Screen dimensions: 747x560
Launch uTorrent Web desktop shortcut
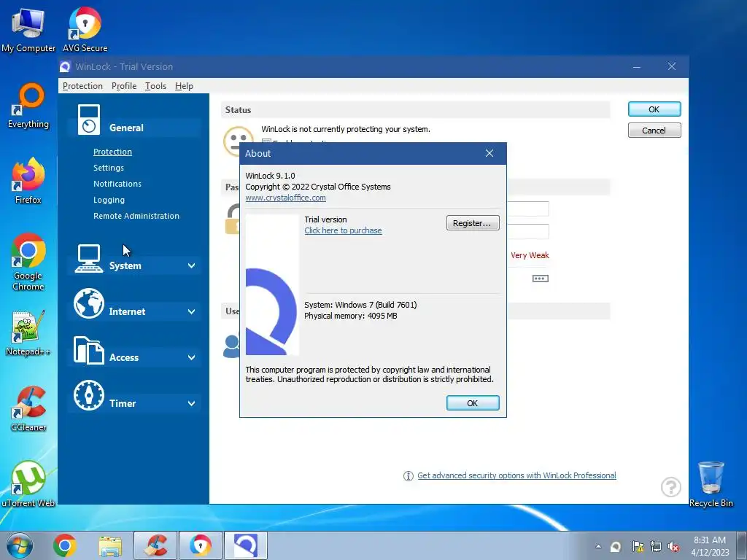point(28,484)
